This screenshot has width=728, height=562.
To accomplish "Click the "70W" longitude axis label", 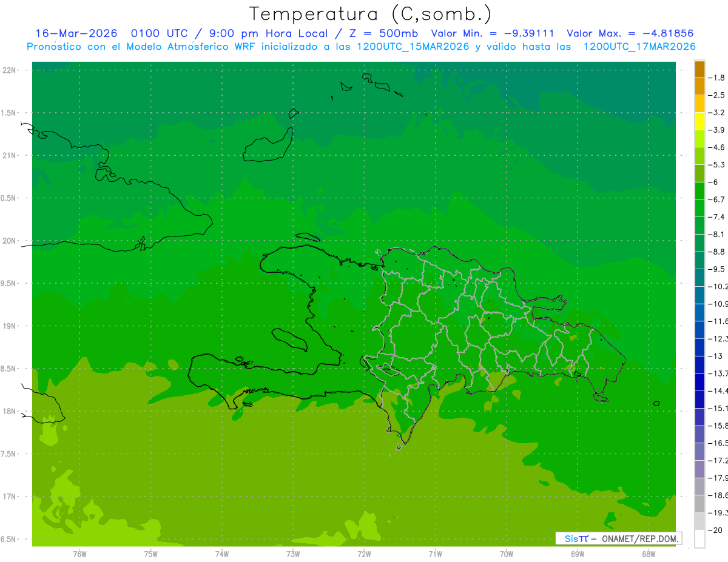I will point(507,554).
